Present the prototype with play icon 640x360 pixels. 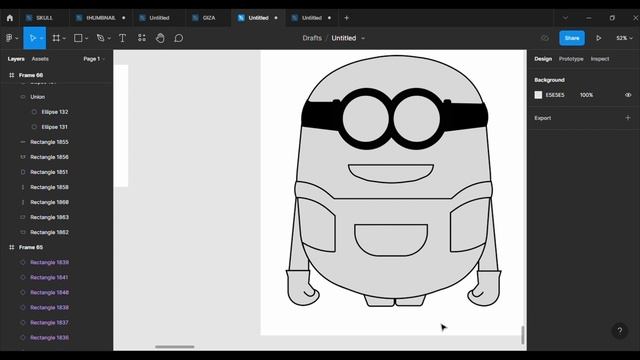pos(598,38)
